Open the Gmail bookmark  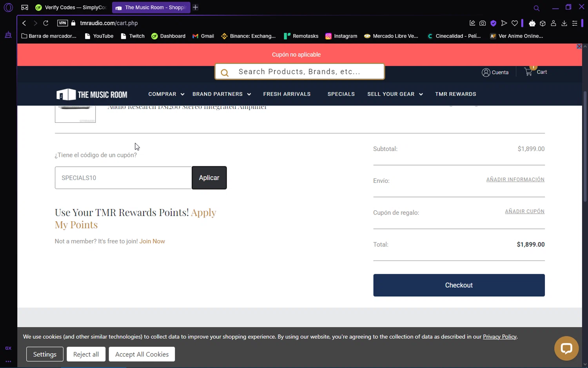click(x=203, y=36)
